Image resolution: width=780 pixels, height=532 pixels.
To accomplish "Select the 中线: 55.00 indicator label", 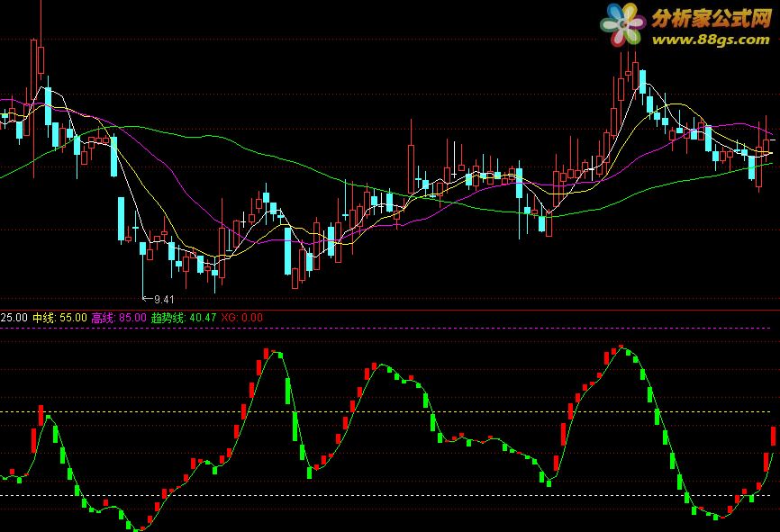I will (x=59, y=318).
